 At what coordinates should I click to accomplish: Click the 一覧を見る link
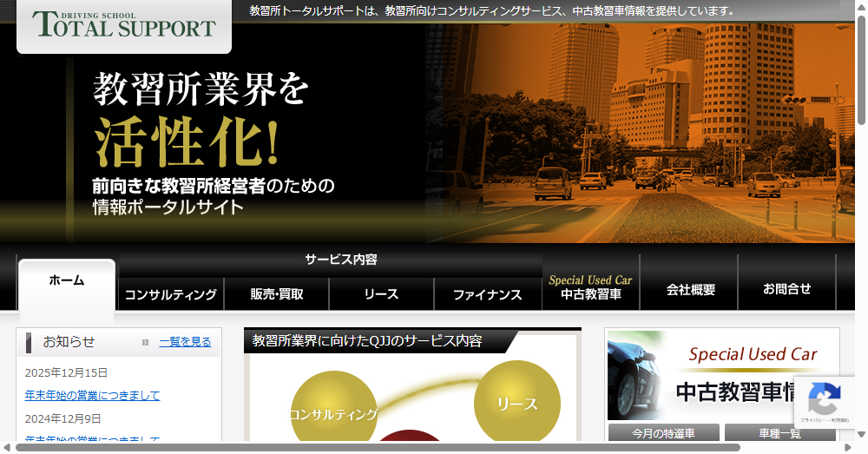185,342
